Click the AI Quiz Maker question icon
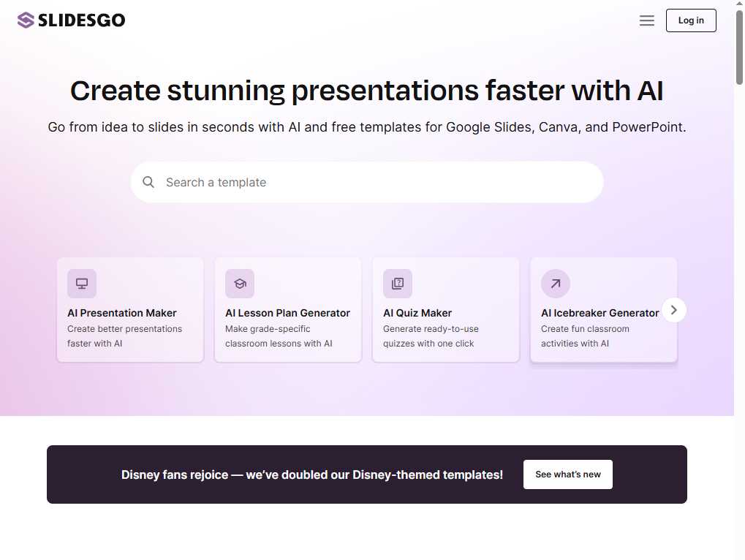The width and height of the screenshot is (745, 560). pyautogui.click(x=398, y=284)
